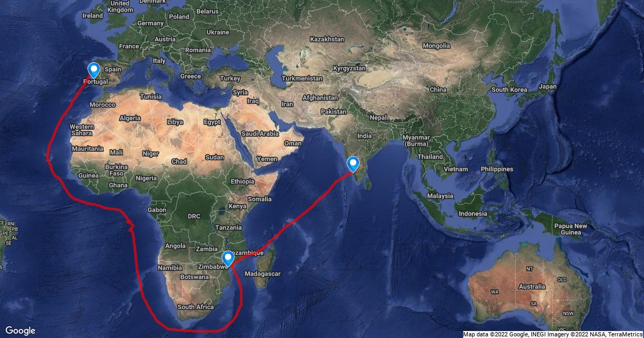
Task: Click the red route line off South Africa
Action: [x=204, y=328]
